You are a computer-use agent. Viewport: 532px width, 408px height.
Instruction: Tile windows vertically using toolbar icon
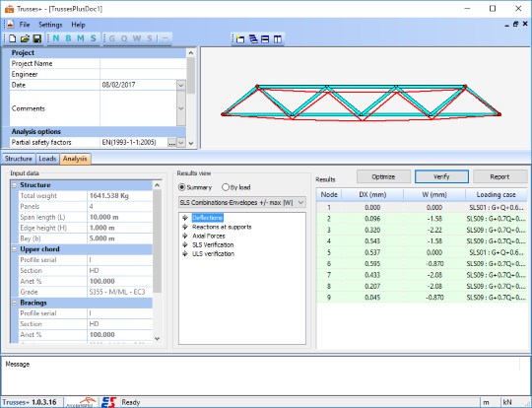click(x=278, y=39)
